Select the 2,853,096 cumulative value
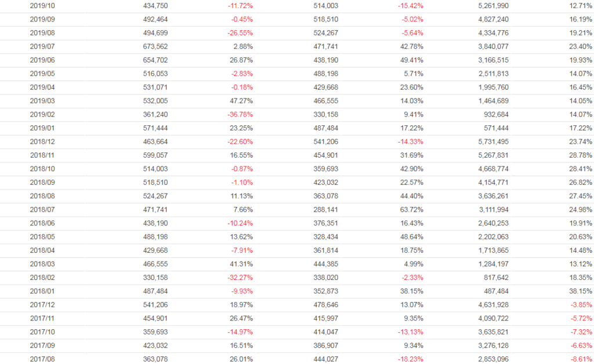 pyautogui.click(x=493, y=359)
